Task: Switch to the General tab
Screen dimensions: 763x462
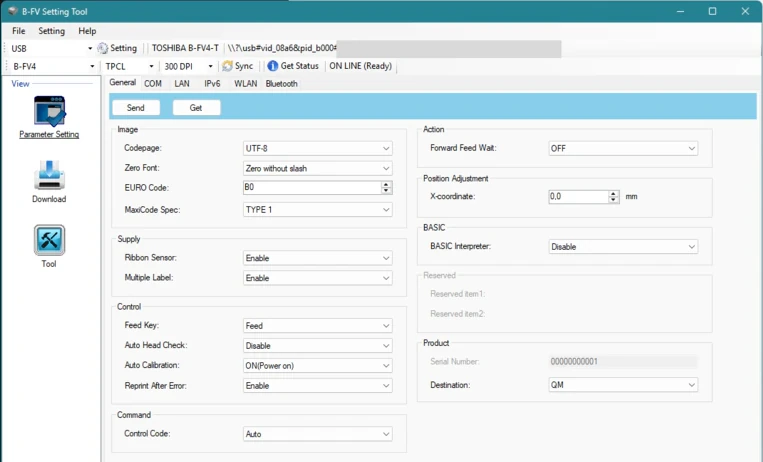Action: 123,83
